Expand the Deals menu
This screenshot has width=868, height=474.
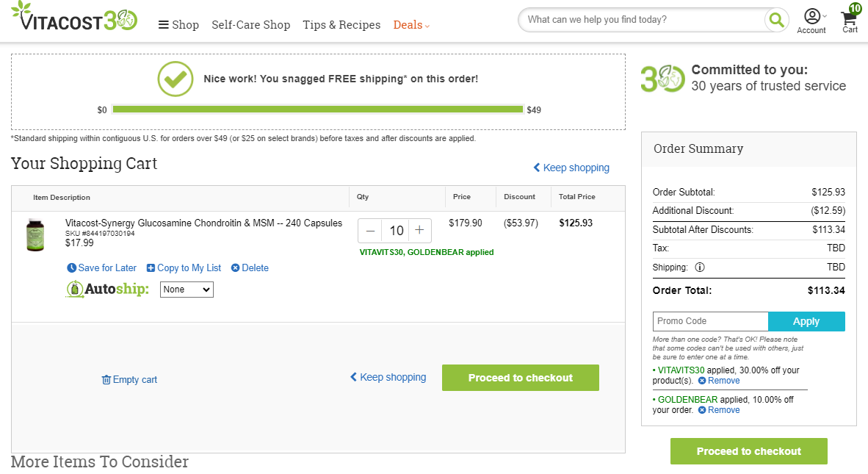coord(411,25)
